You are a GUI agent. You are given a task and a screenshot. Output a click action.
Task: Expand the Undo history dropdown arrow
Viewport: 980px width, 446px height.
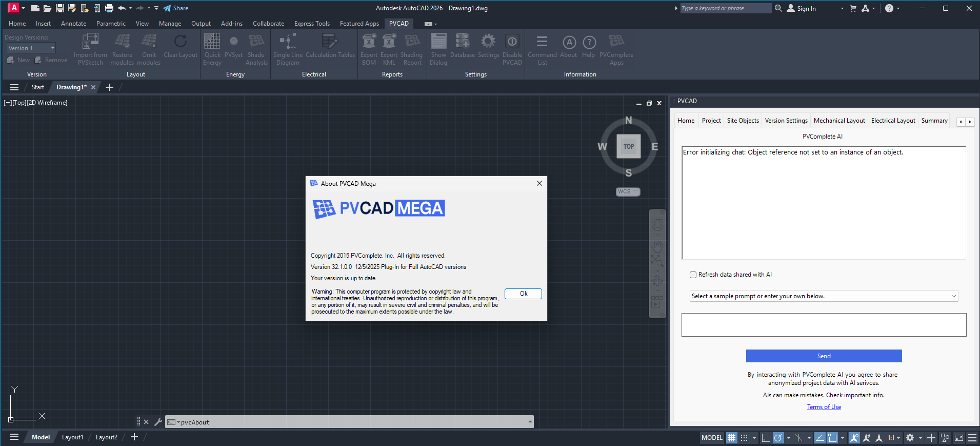click(x=130, y=8)
